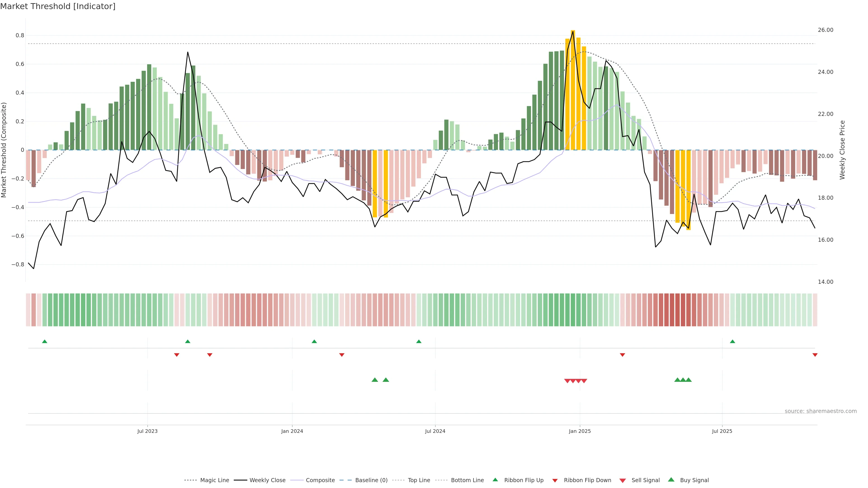
Task: Click the Jul 2025 x-axis label
Action: pos(722,431)
